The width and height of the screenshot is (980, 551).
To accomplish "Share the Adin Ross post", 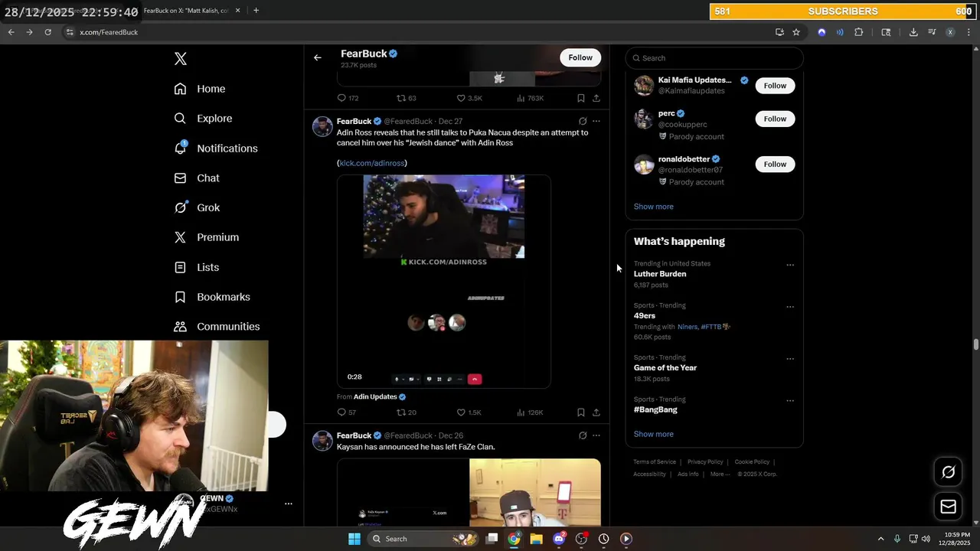I will click(x=596, y=412).
